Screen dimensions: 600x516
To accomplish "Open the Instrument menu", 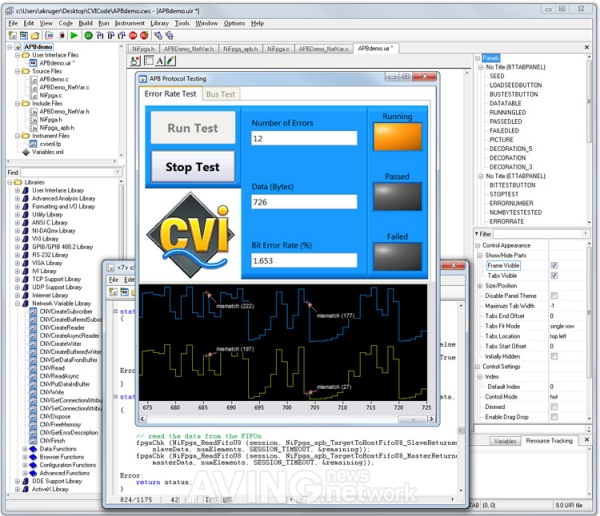I will [130, 23].
